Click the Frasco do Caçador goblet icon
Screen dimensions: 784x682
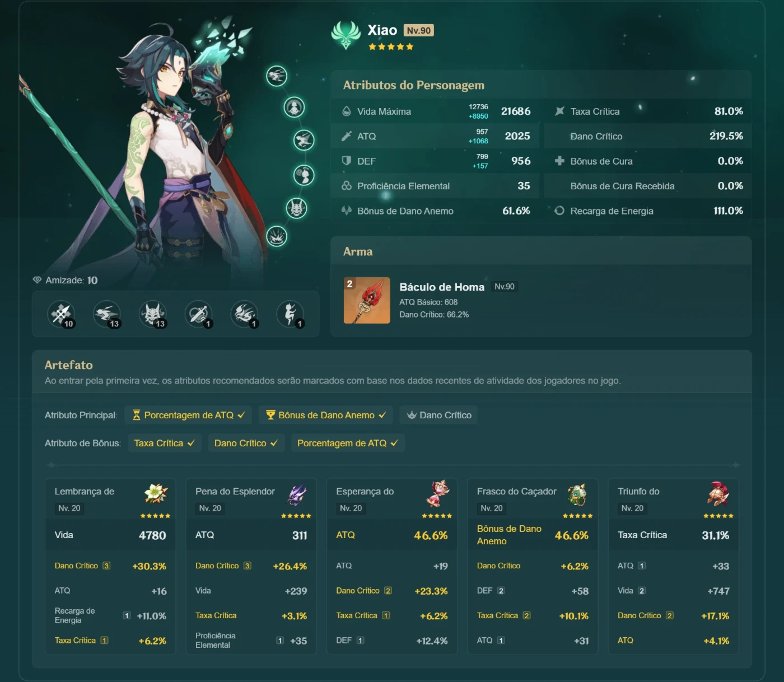(x=578, y=494)
